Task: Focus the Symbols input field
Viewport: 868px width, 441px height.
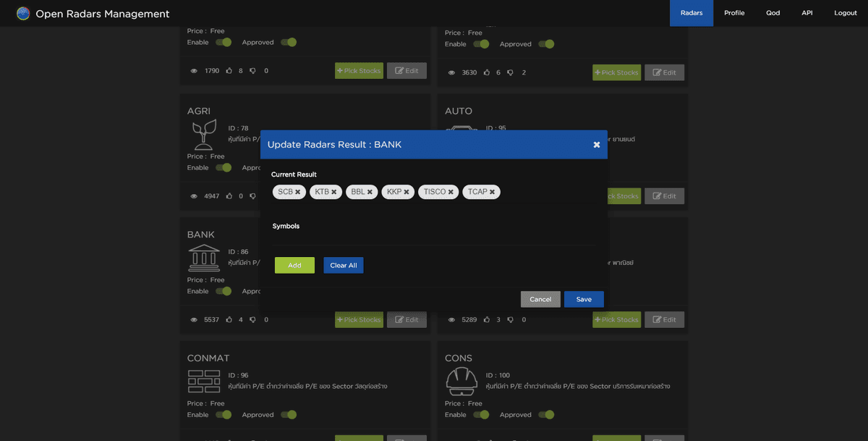Action: (434, 239)
